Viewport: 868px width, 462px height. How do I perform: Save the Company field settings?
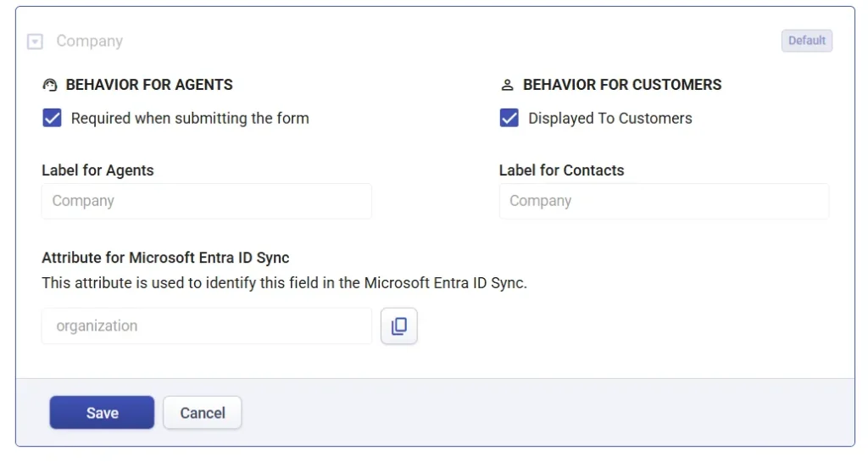[102, 412]
